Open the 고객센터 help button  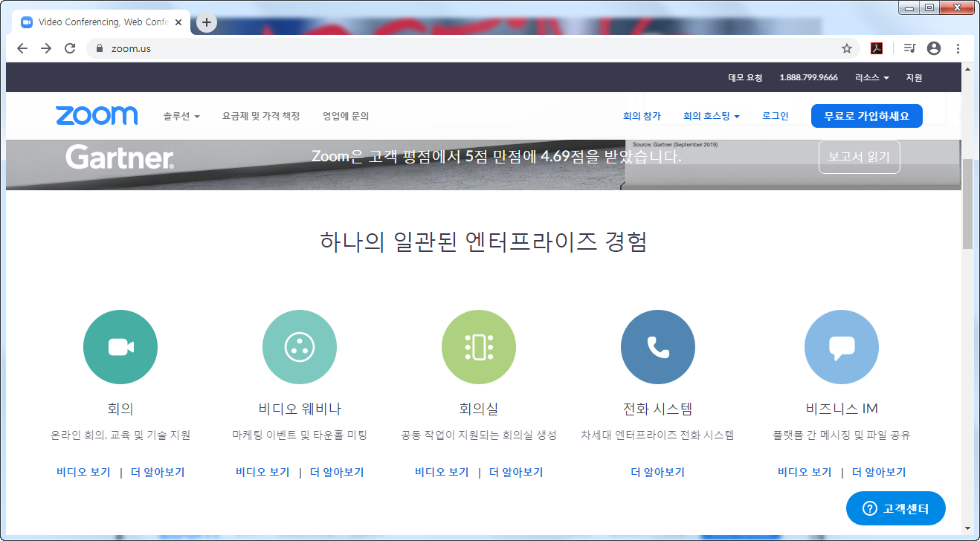(x=896, y=508)
